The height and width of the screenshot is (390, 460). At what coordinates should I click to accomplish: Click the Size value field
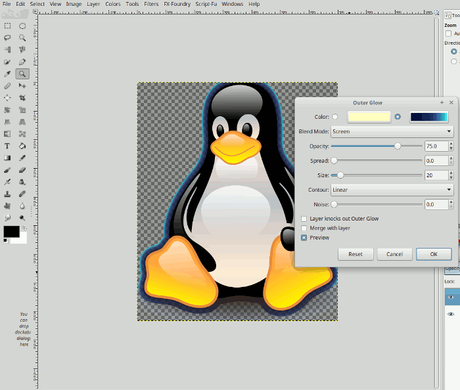point(436,175)
